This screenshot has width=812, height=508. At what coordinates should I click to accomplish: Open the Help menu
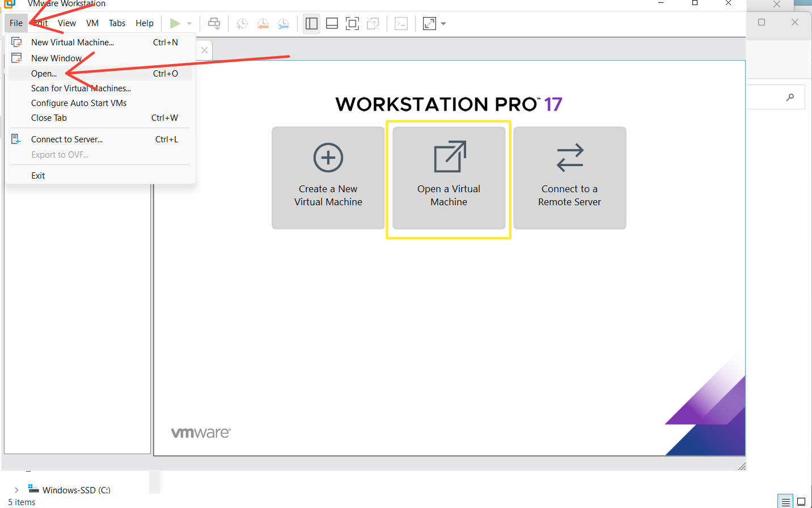pyautogui.click(x=145, y=23)
